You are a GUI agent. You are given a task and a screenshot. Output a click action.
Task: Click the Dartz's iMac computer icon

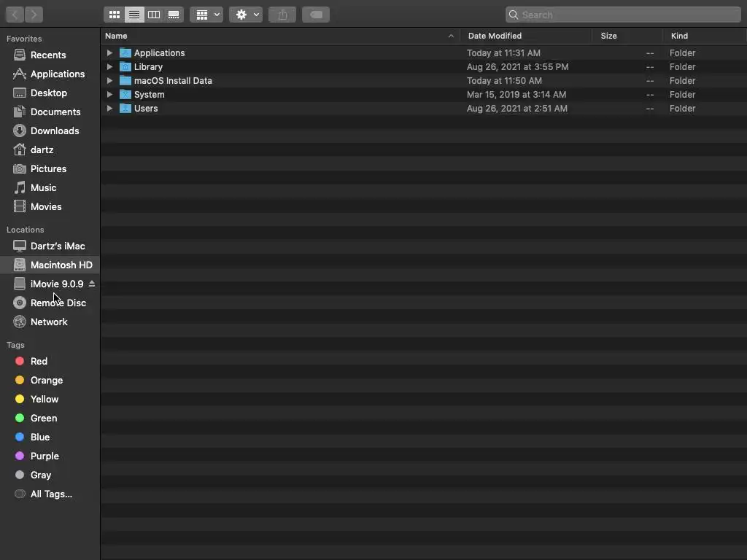(x=20, y=246)
